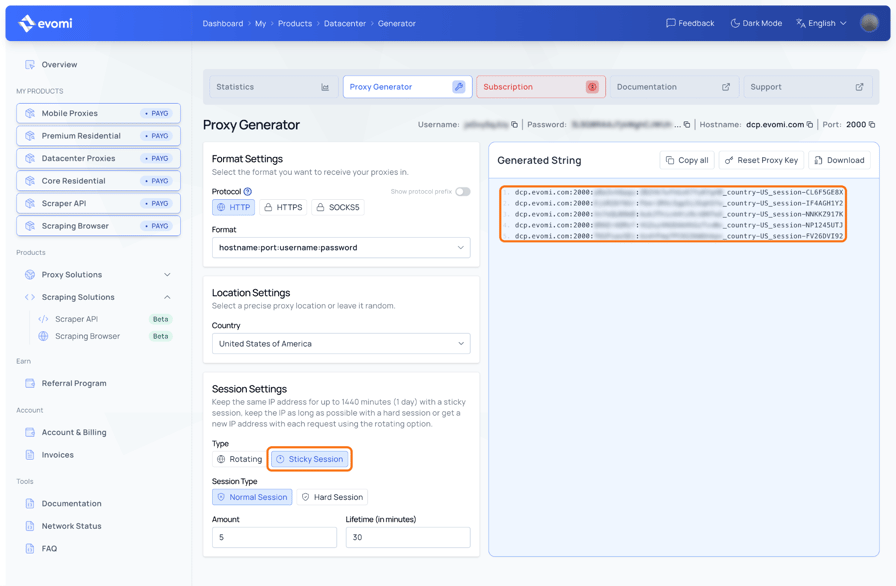Viewport: 896px width, 586px height.
Task: Click the language translate icon
Action: [x=801, y=23]
